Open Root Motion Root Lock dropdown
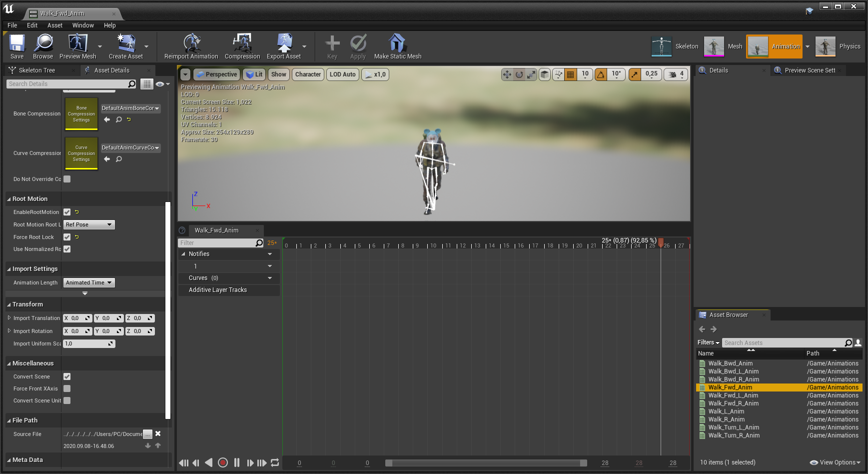Image resolution: width=868 pixels, height=474 pixels. click(x=89, y=224)
